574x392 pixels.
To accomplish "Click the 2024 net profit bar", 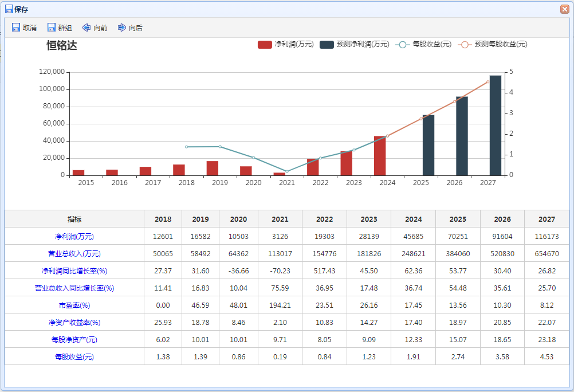I will (x=380, y=156).
